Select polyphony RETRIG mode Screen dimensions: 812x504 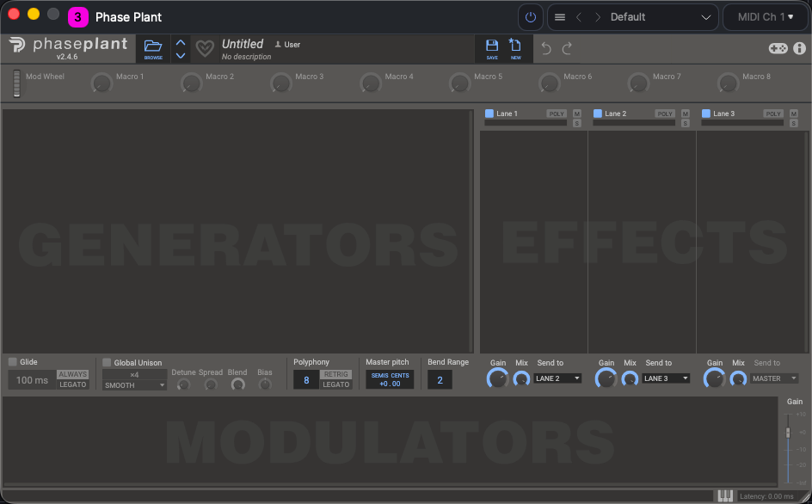tap(336, 374)
